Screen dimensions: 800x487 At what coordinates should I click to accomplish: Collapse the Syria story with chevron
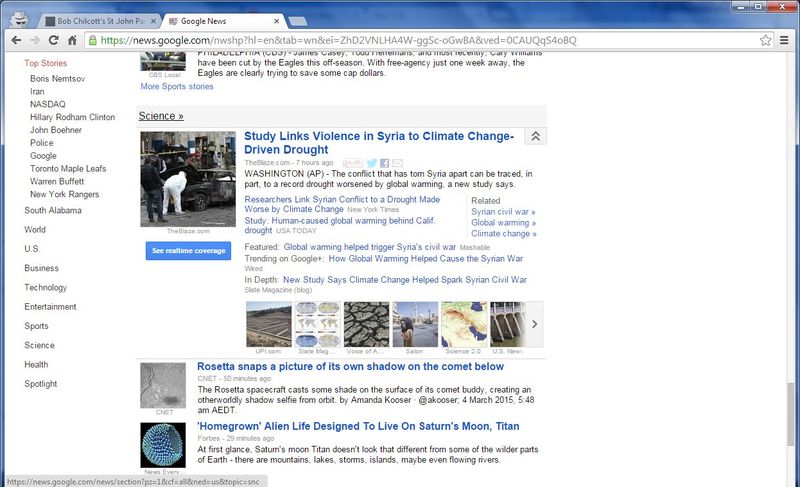(x=535, y=137)
